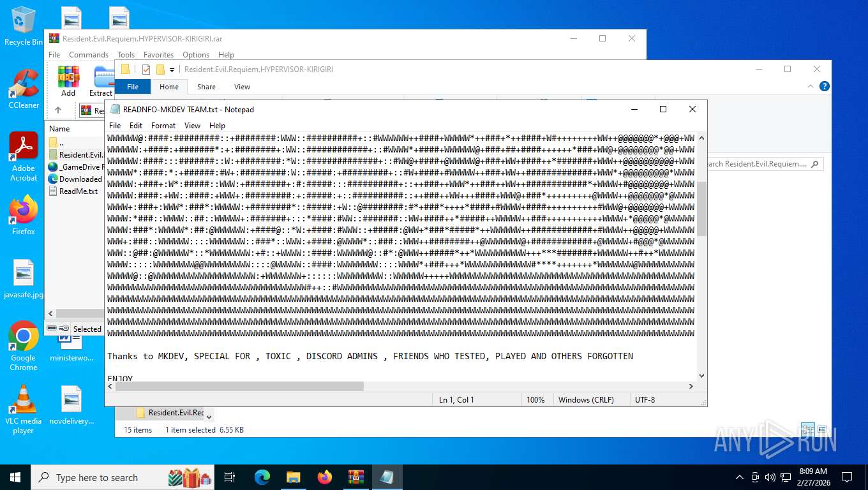Screen dimensions: 868x490
Task: Open the Adobe Acrobat desktop shortcut
Action: 24,158
